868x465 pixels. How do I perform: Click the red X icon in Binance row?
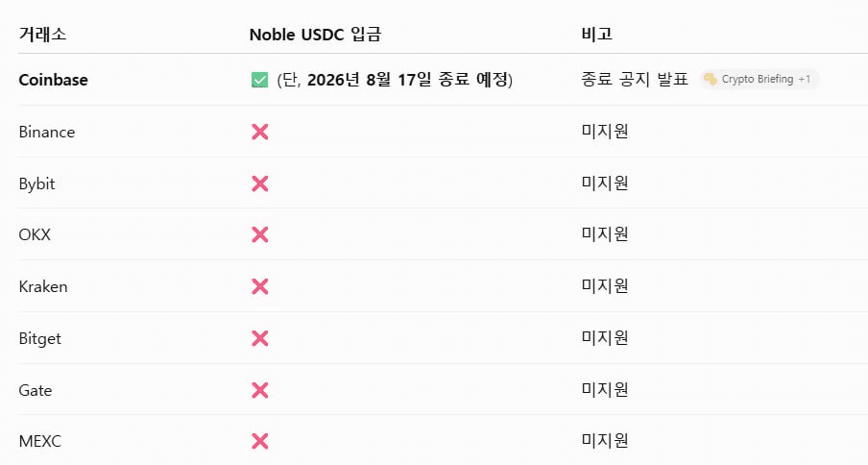259,132
